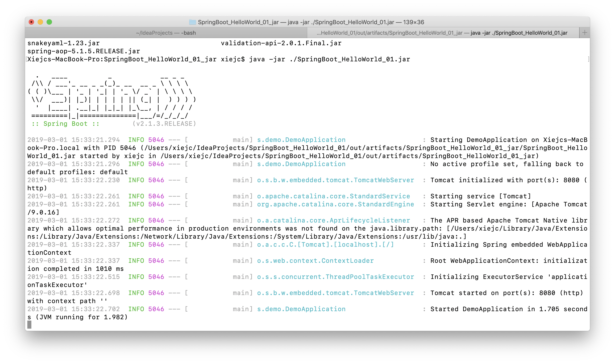Maximize terminal window with green button
Image resolution: width=615 pixels, height=364 pixels.
coord(49,22)
